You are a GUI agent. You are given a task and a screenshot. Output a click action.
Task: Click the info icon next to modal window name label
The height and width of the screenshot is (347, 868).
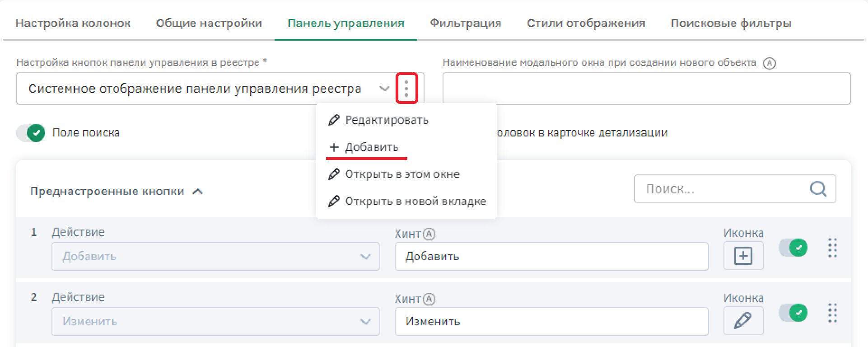(769, 63)
